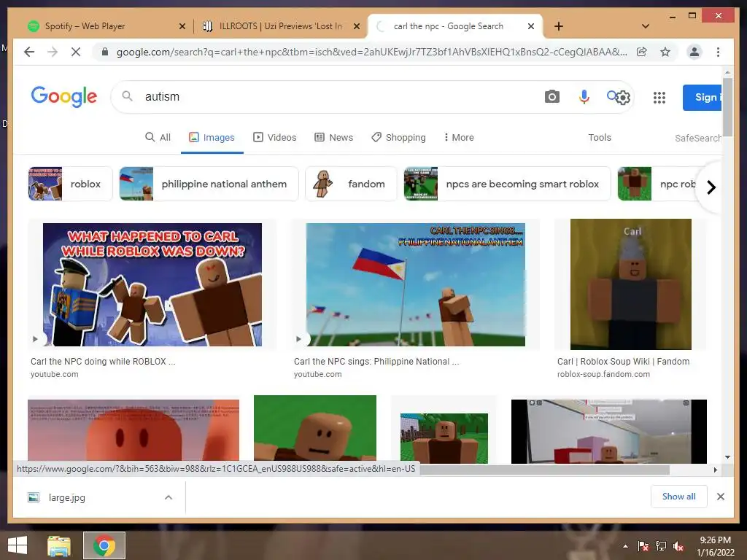The width and height of the screenshot is (747, 560).
Task: View the site's padlock security info
Action: coord(105,52)
